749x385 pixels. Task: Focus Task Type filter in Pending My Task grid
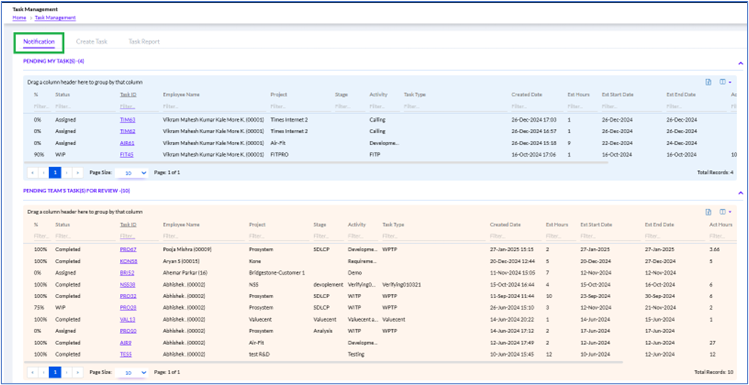click(x=455, y=107)
